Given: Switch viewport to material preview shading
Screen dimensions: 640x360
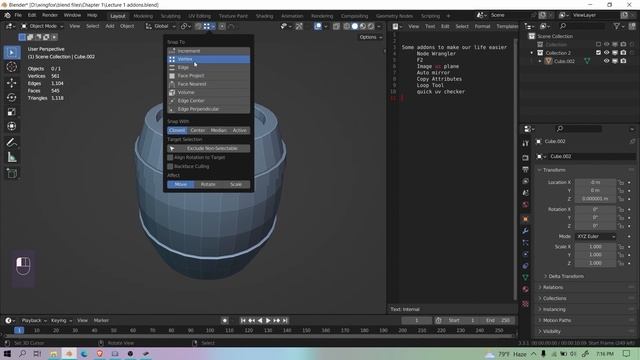Looking at the screenshot, I should click(363, 26).
